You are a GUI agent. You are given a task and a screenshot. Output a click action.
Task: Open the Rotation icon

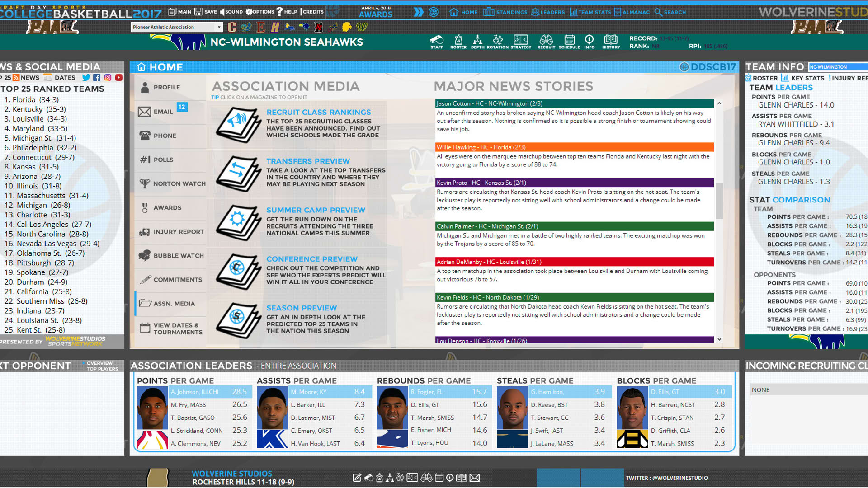click(497, 42)
